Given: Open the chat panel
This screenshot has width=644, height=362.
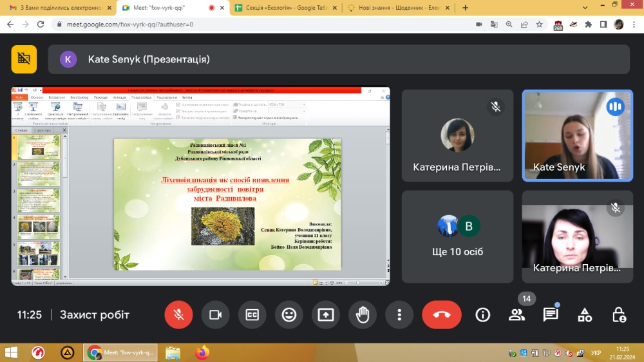Looking at the screenshot, I should click(551, 315).
